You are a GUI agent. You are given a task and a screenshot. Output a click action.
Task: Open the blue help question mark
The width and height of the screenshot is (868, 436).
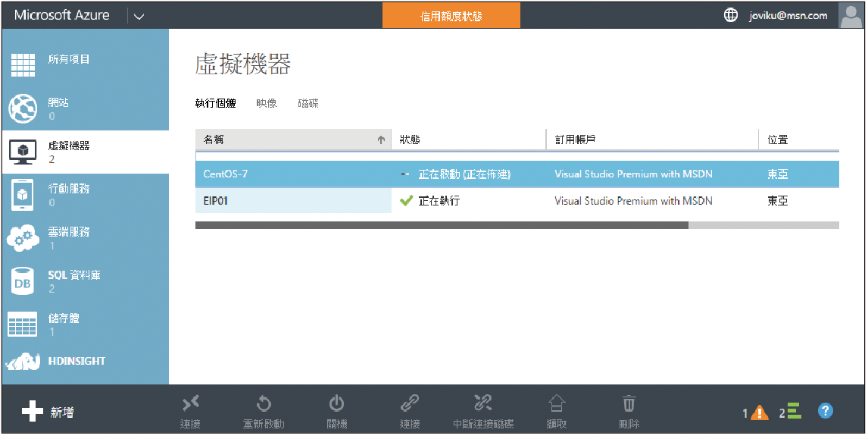coord(825,411)
